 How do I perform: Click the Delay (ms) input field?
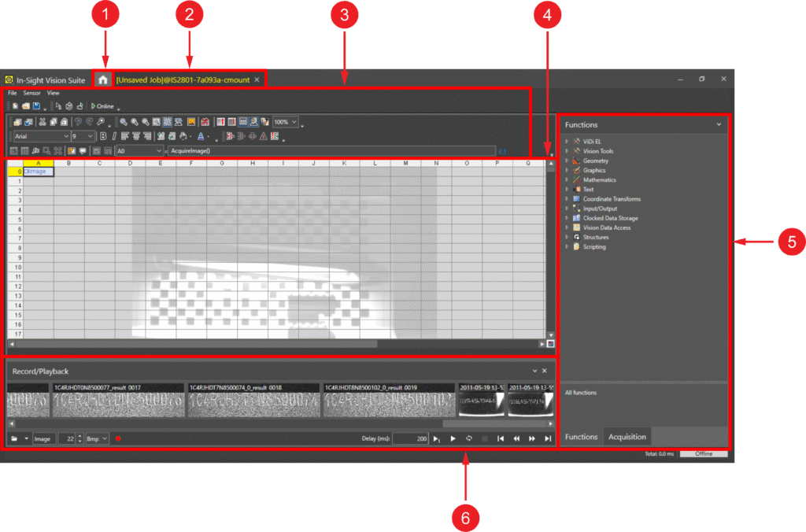(x=410, y=438)
